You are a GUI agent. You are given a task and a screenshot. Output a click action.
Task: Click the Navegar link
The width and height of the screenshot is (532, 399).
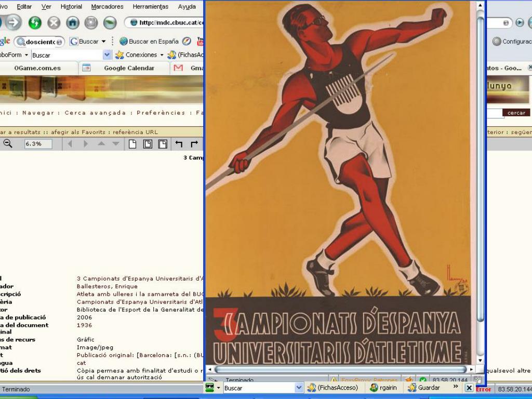38,113
